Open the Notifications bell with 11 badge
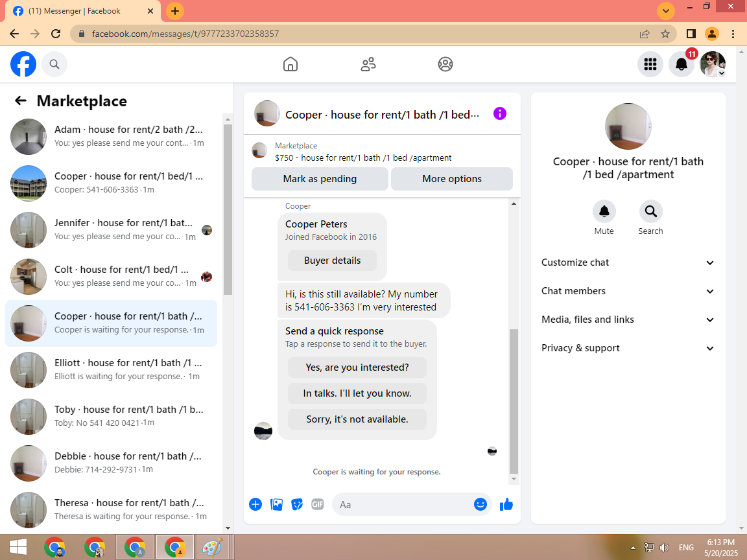This screenshot has height=560, width=747. 682,64
